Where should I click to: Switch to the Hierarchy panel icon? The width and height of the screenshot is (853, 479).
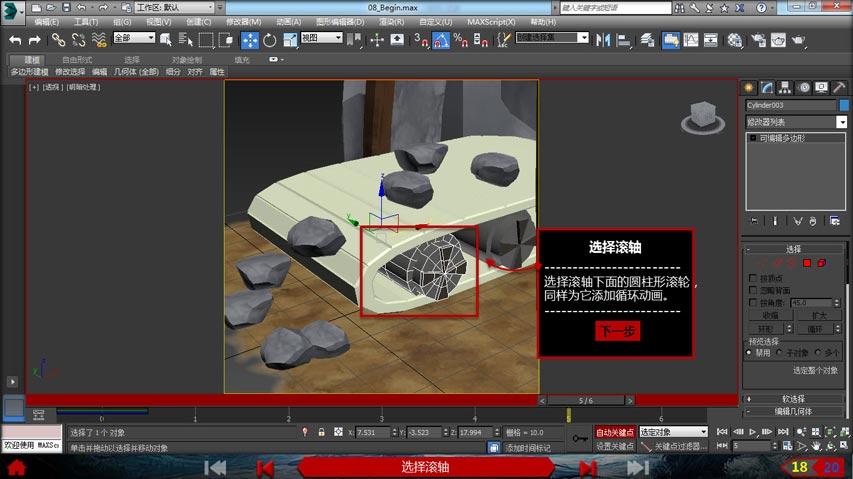click(784, 88)
